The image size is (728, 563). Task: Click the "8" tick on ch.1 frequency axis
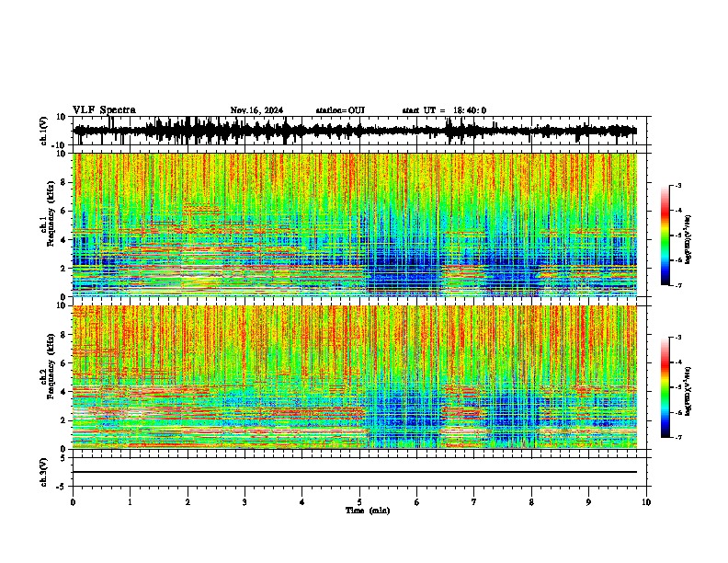point(63,182)
